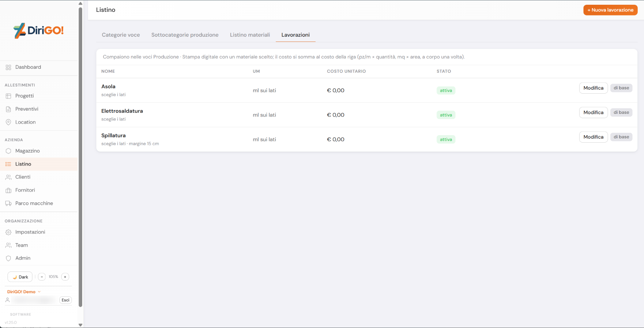Image resolution: width=644 pixels, height=328 pixels.
Task: Open the Sottocategorie produzione tab
Action: (185, 35)
